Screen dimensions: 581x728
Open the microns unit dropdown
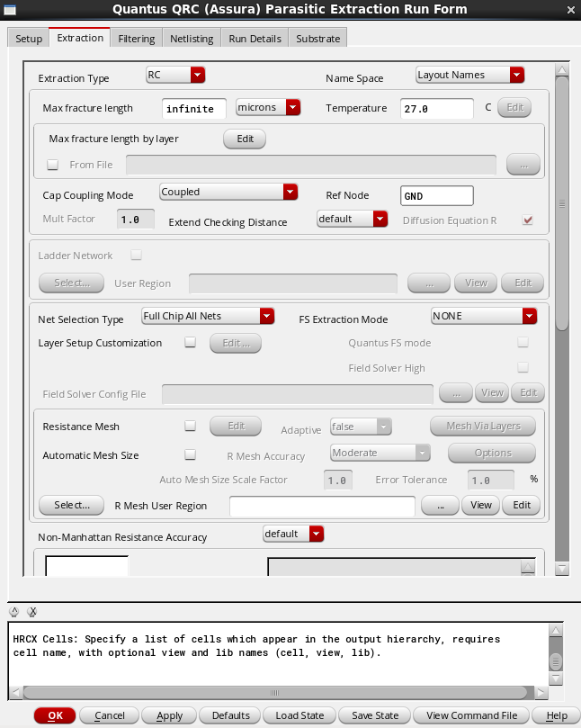[x=268, y=107]
